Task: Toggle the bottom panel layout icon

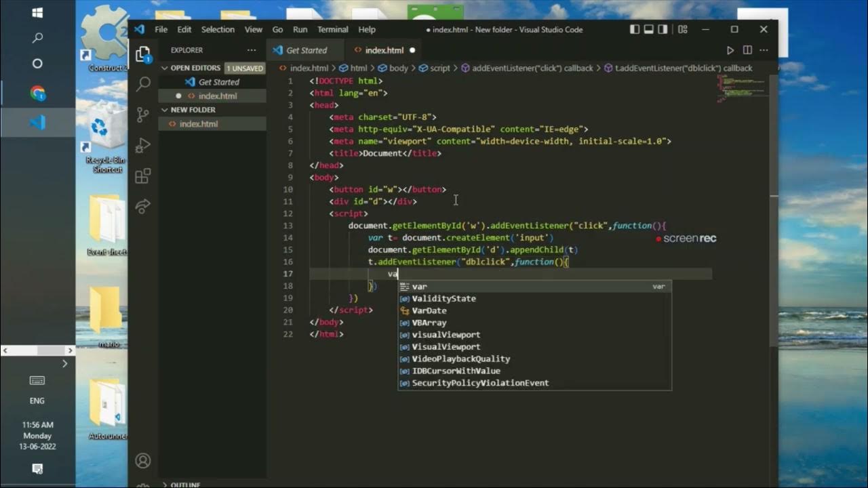Action: point(649,29)
